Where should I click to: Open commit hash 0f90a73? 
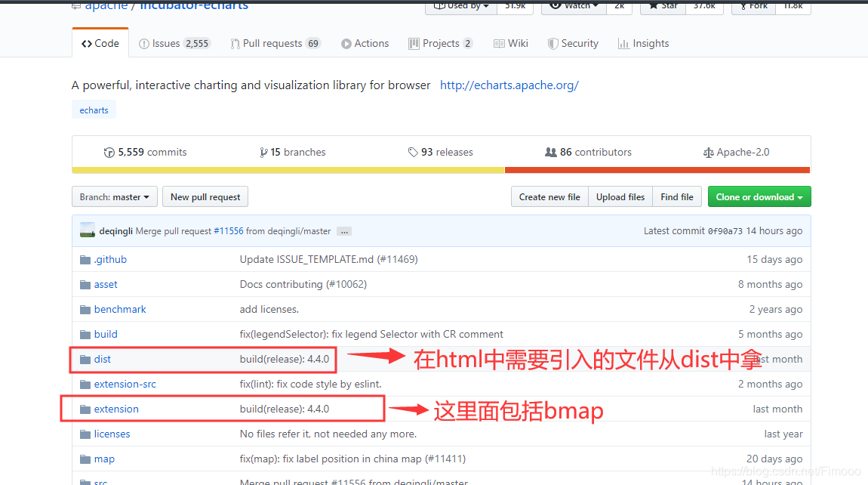725,231
